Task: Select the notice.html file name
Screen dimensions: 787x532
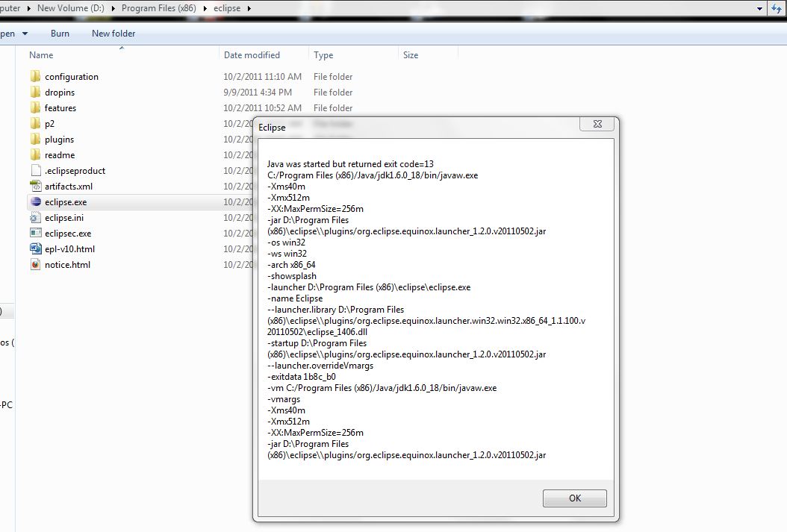Action: [68, 265]
